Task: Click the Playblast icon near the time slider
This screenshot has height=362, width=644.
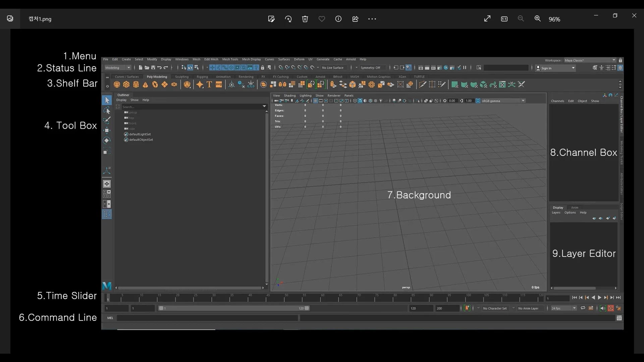Action: 591,308
